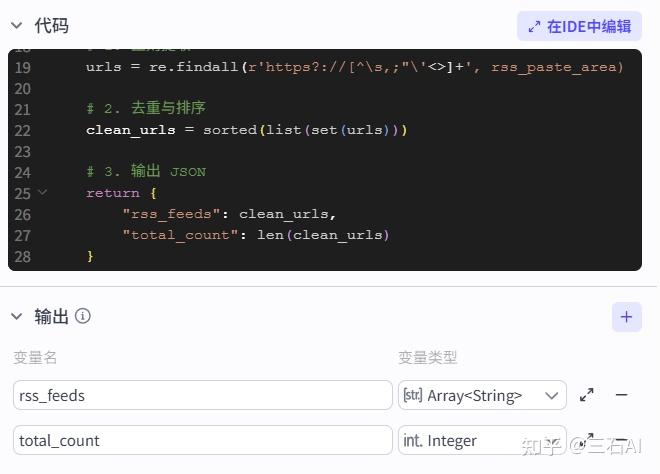
Task: Expand the rss_feeds variable row
Action: coord(587,395)
